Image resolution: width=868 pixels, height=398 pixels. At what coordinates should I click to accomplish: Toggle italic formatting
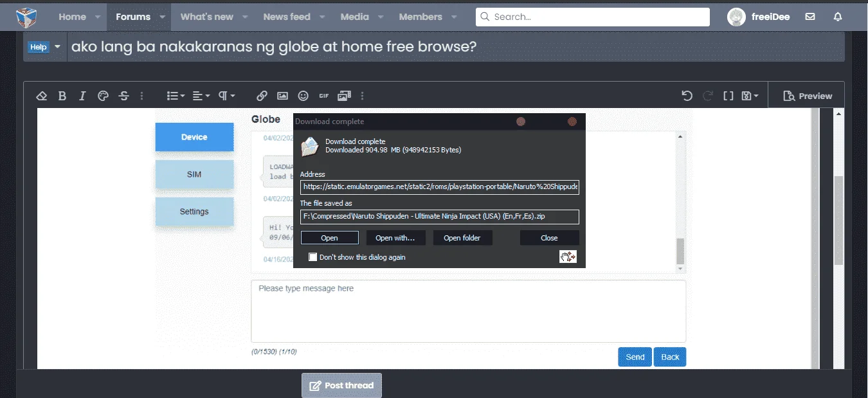pos(82,96)
